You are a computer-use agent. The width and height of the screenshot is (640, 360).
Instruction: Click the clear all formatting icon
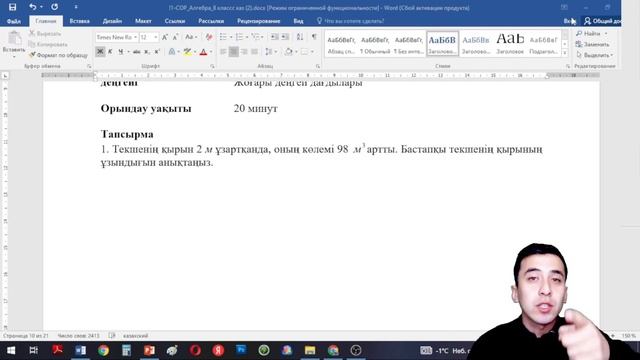click(x=209, y=37)
